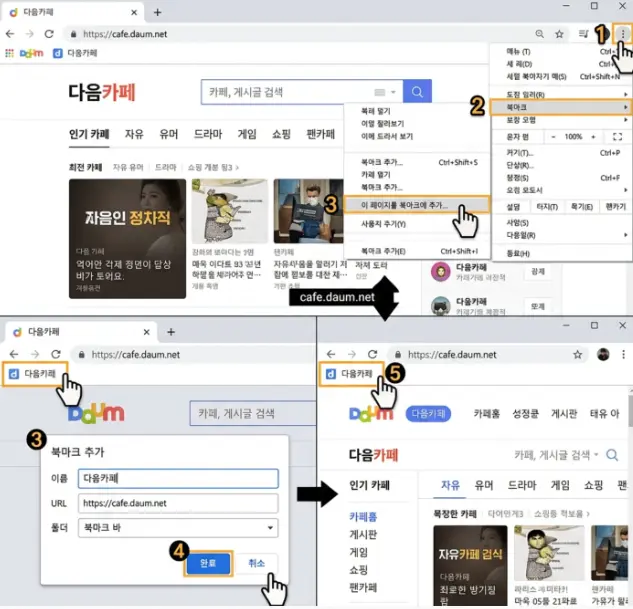Image resolution: width=633 pixels, height=609 pixels.
Task: Open the Daum logo bookmark in top bookmarks bar
Action: pos(31,53)
